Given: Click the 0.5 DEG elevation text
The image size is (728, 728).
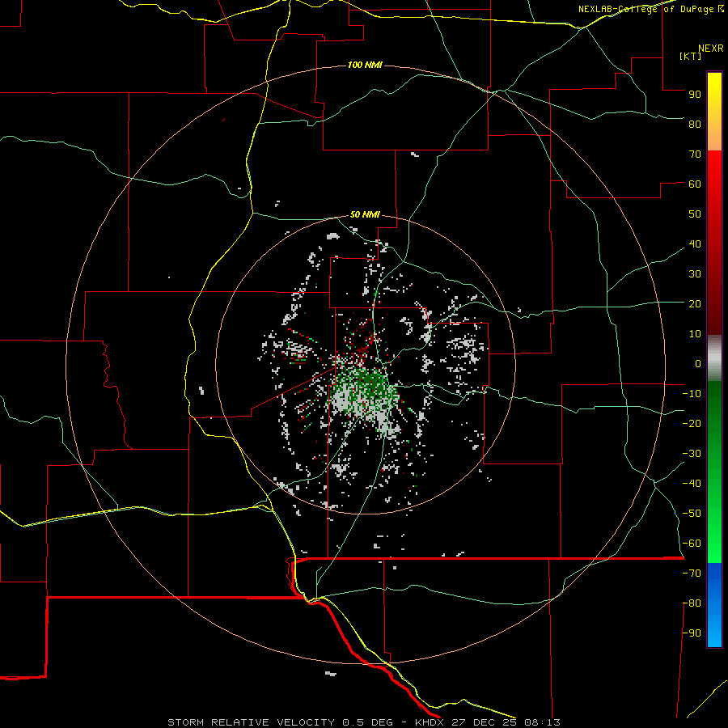Looking at the screenshot, I should coord(368,722).
